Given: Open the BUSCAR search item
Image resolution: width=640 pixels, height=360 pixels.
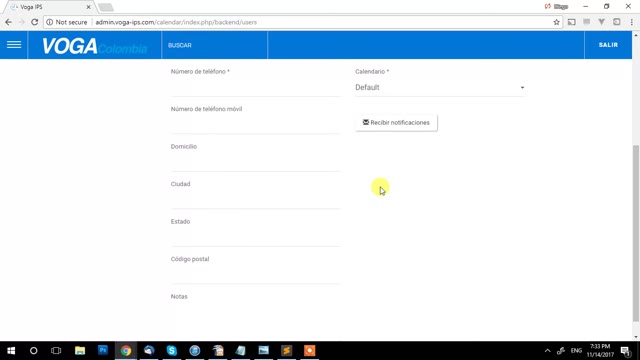Looking at the screenshot, I should point(180,45).
